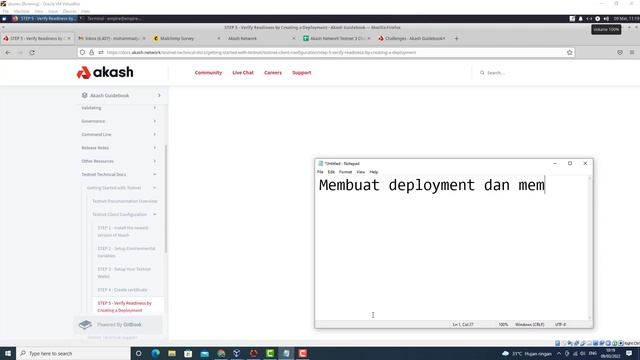This screenshot has width=640, height=360.
Task: Open Notepad from the taskbar
Action: click(x=286, y=353)
